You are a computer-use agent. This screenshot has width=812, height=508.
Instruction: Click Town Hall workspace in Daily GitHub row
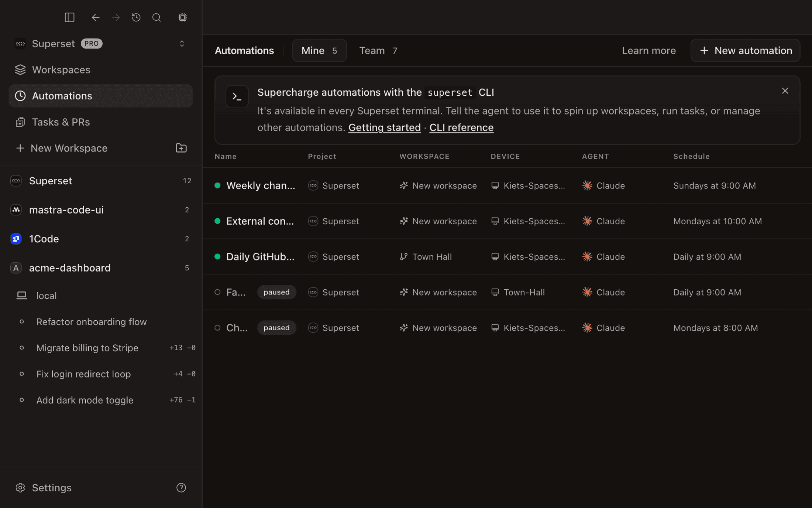[426, 257]
